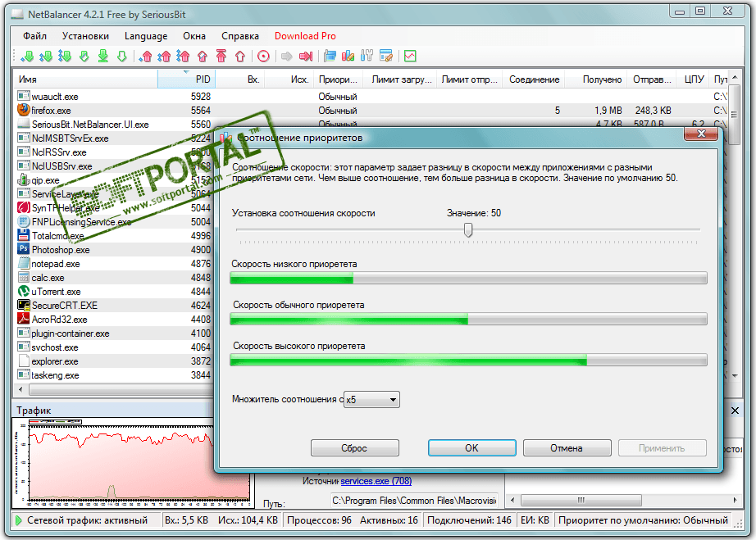Confirm the dialog with OK
756x540 pixels.
[472, 448]
